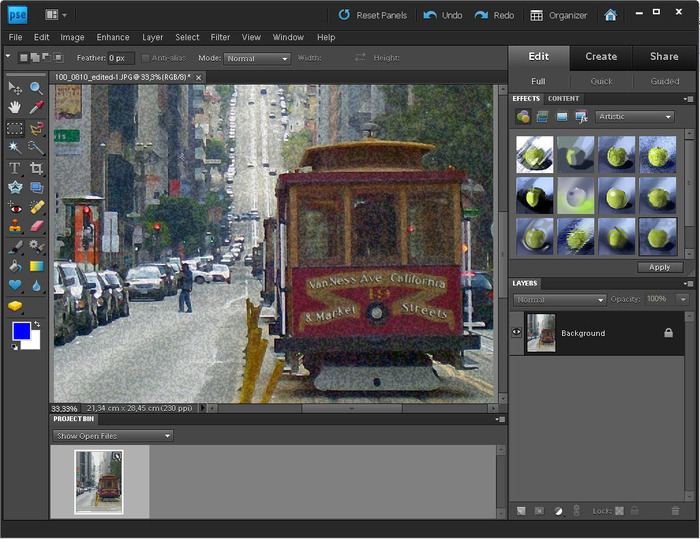Select the Magnetic Lasso tool

(x=36, y=129)
